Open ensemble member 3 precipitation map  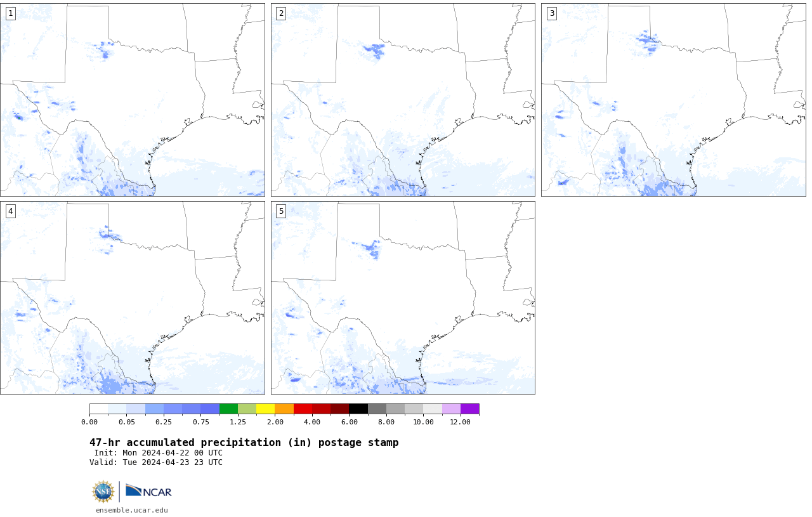point(674,100)
